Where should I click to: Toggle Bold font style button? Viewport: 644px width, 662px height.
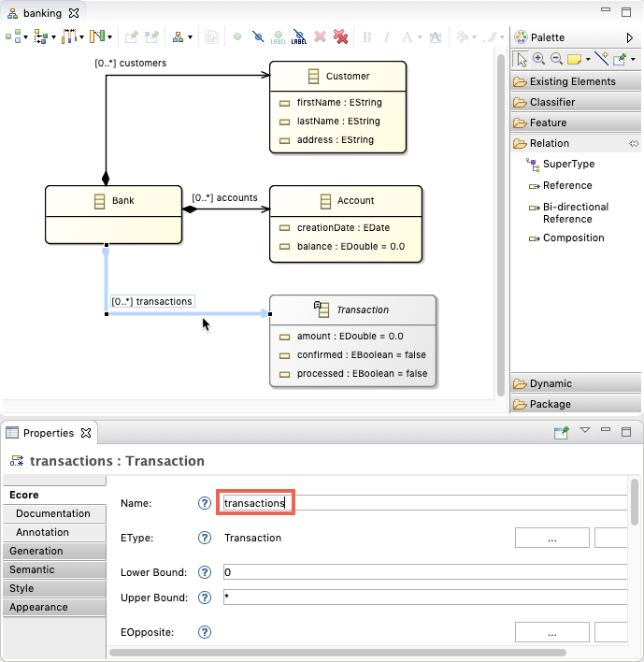tap(367, 37)
